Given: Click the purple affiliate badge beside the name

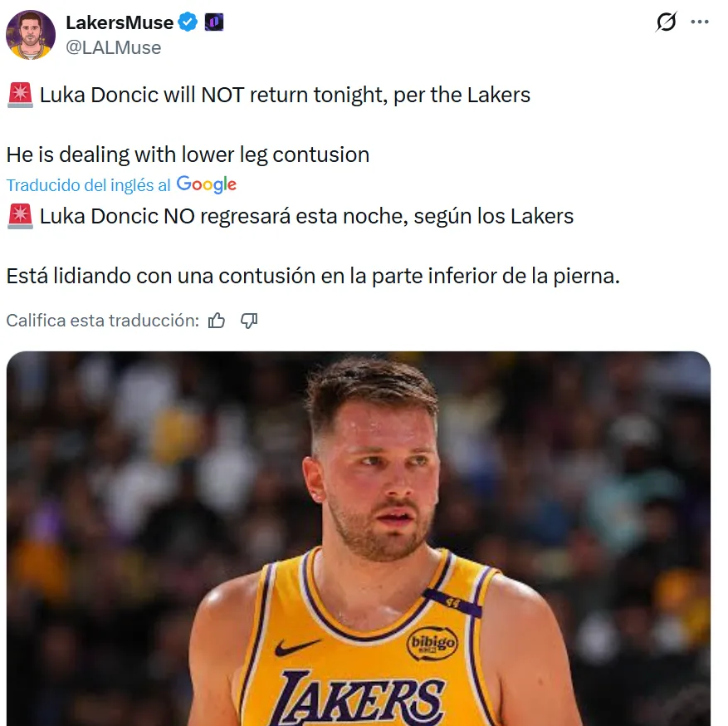Looking at the screenshot, I should click(213, 22).
